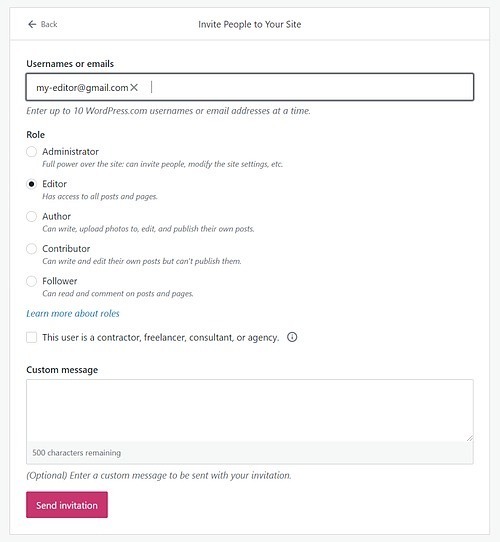The height and width of the screenshot is (542, 500).
Task: Open the contractor info tooltip icon
Action: click(x=292, y=337)
